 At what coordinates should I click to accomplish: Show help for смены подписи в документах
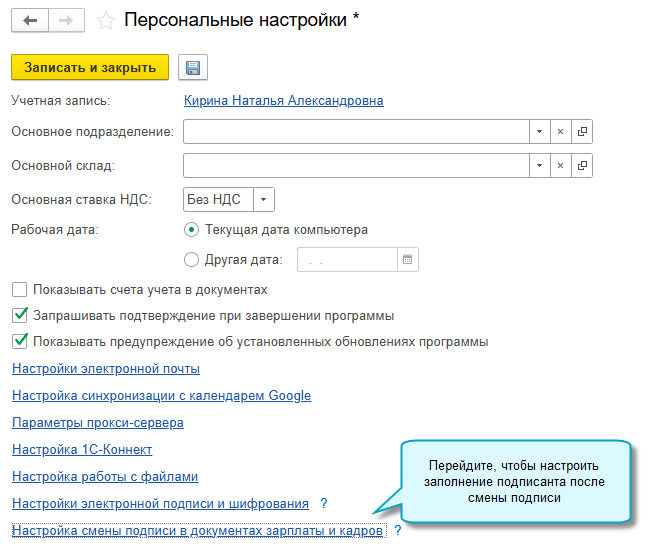coord(398,530)
